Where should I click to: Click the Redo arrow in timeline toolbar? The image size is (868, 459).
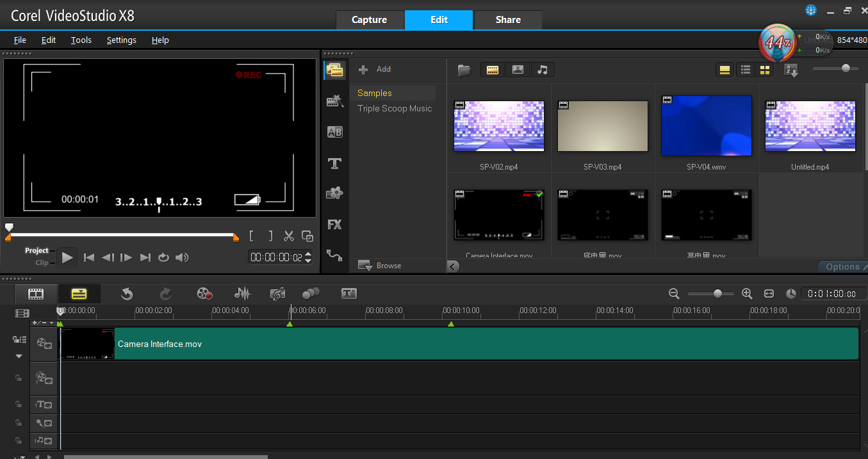click(165, 294)
